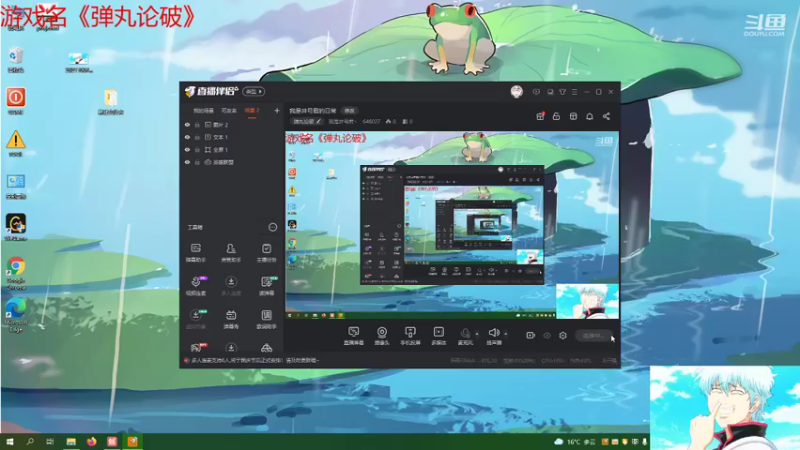Click the unlock padlock icon in header row
Screen dimensions: 800x450
556,116
